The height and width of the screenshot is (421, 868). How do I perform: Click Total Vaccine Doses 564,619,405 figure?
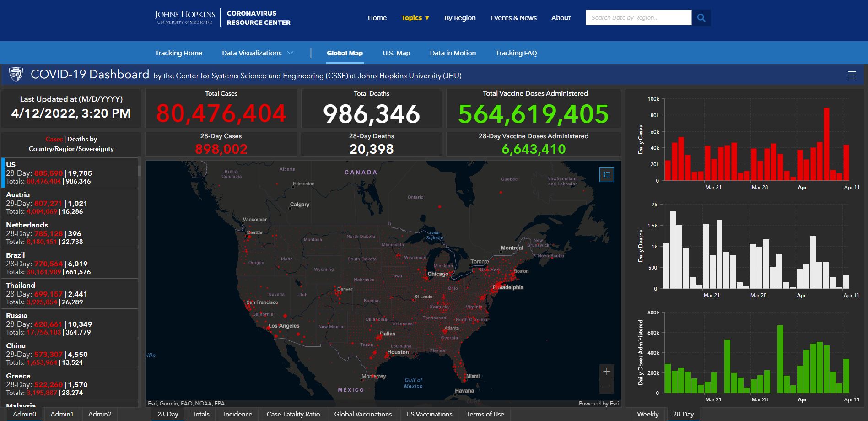point(534,113)
